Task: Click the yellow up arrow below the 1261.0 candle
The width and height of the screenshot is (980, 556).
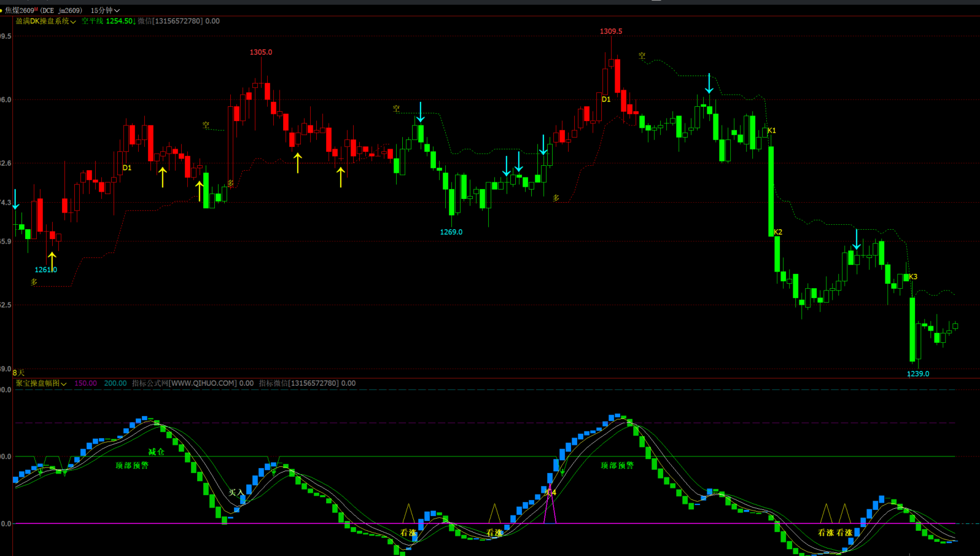Action: click(x=52, y=260)
